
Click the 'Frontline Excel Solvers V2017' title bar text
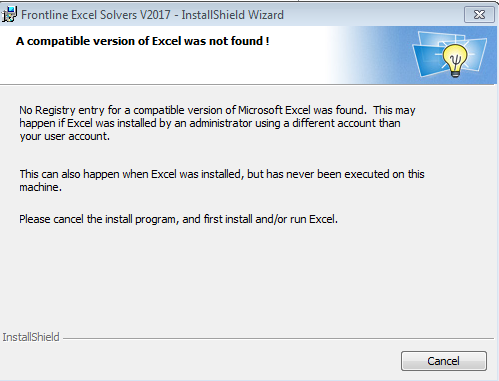96,15
